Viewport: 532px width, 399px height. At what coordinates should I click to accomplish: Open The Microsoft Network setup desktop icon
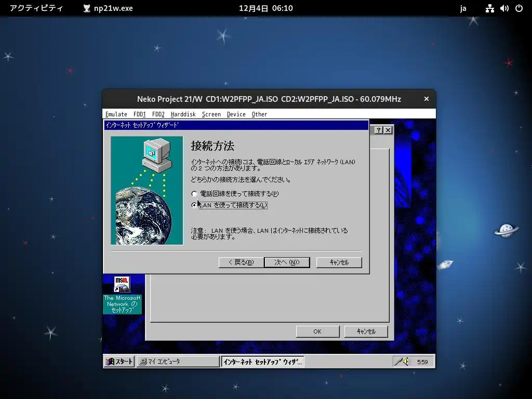pyautogui.click(x=122, y=295)
